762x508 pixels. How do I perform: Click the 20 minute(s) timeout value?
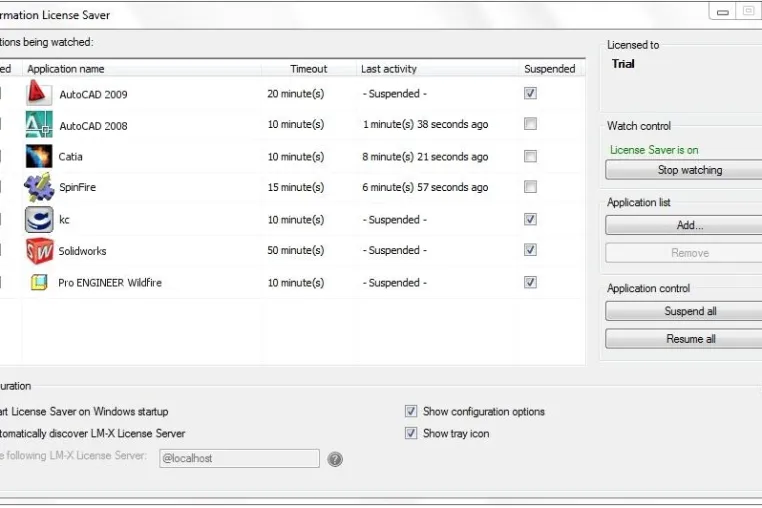[x=295, y=93]
